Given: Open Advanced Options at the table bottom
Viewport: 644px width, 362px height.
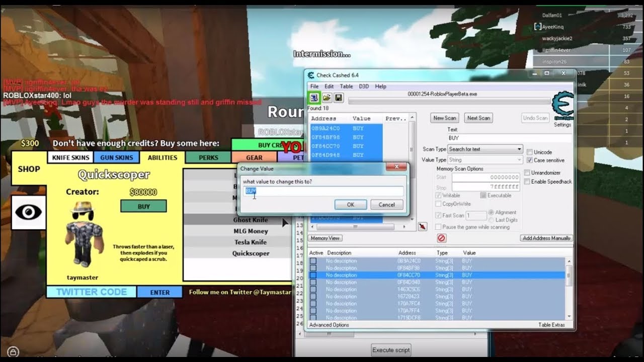Looking at the screenshot, I should coord(329,325).
